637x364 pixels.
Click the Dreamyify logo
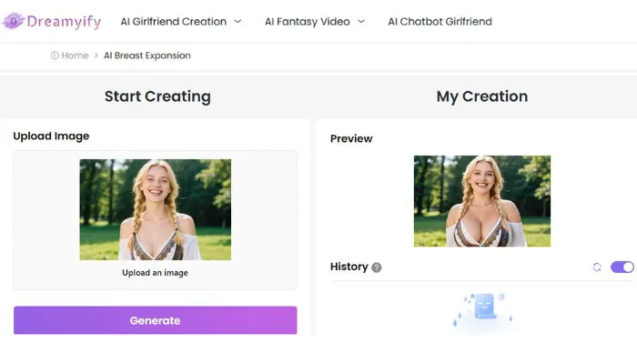[x=52, y=21]
